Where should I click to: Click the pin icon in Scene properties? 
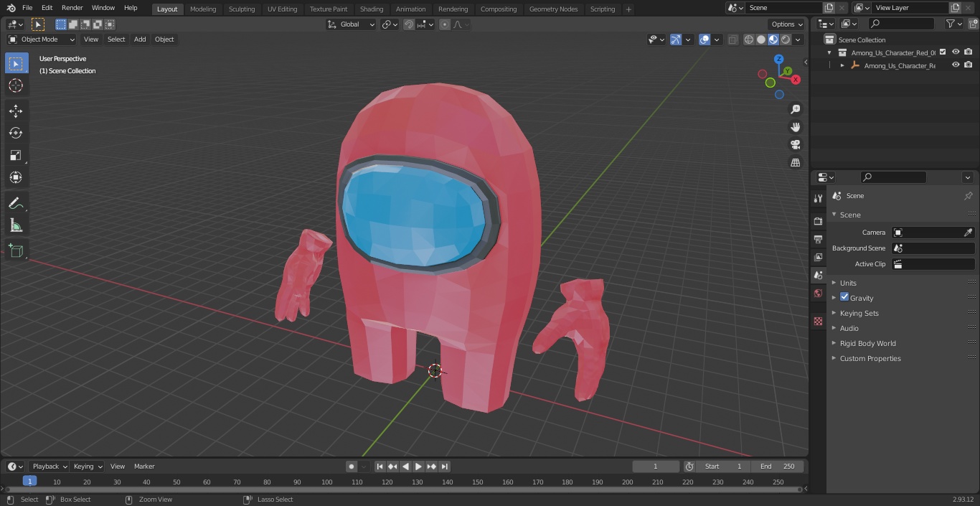(x=968, y=196)
